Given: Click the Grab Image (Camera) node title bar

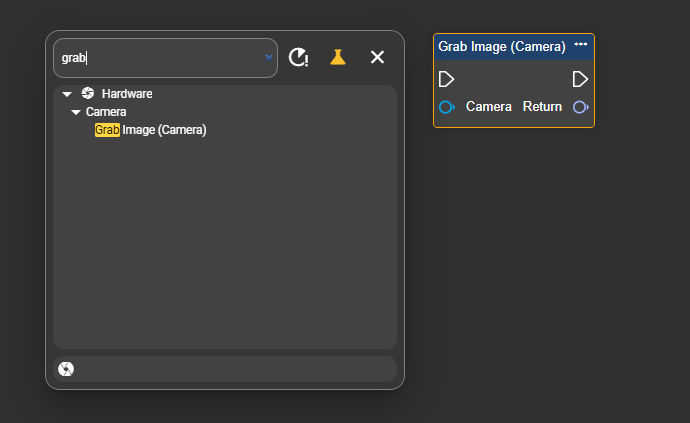Looking at the screenshot, I should coord(502,46).
